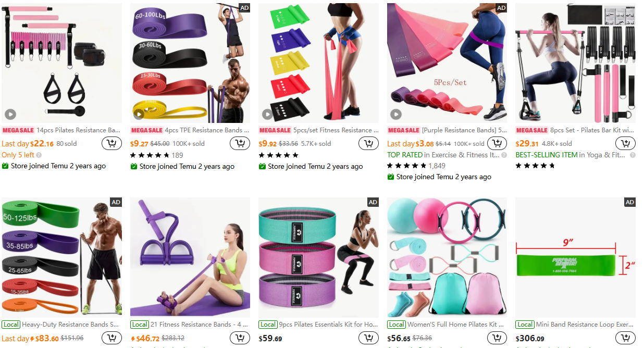This screenshot has height=348, width=644.
Task: Play video on purple resistance bands image
Action: point(396,115)
